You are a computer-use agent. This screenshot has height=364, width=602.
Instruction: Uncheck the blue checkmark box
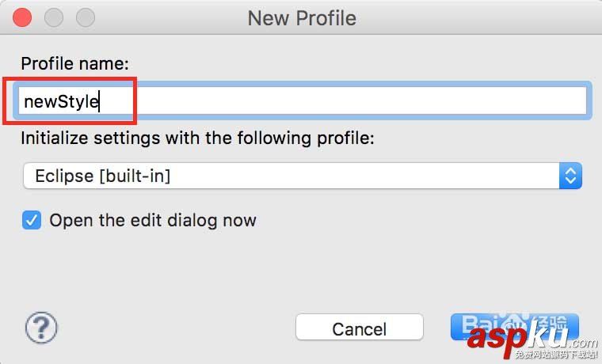tap(32, 220)
